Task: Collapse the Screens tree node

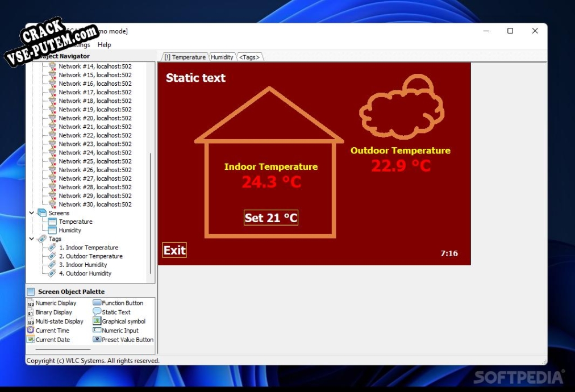Action: 32,213
